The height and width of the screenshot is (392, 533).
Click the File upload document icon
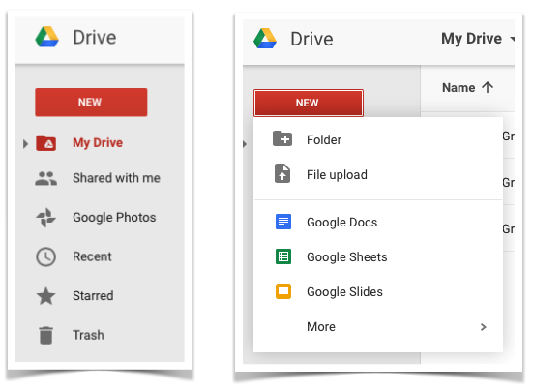(282, 173)
